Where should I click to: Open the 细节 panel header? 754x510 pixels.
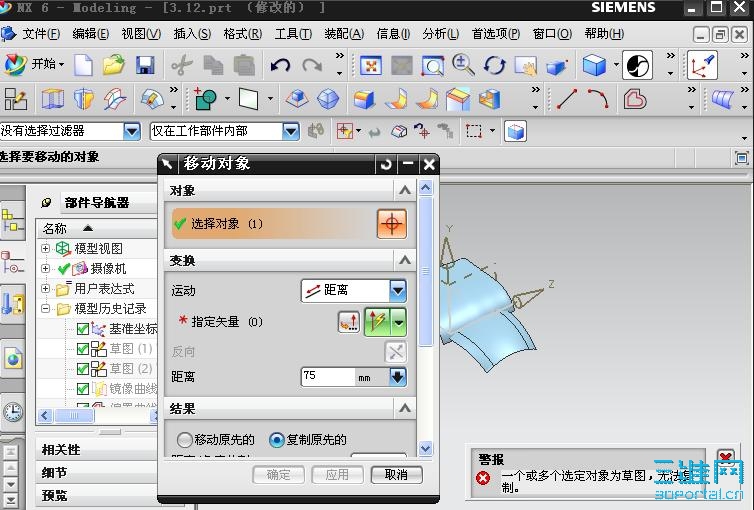98,473
